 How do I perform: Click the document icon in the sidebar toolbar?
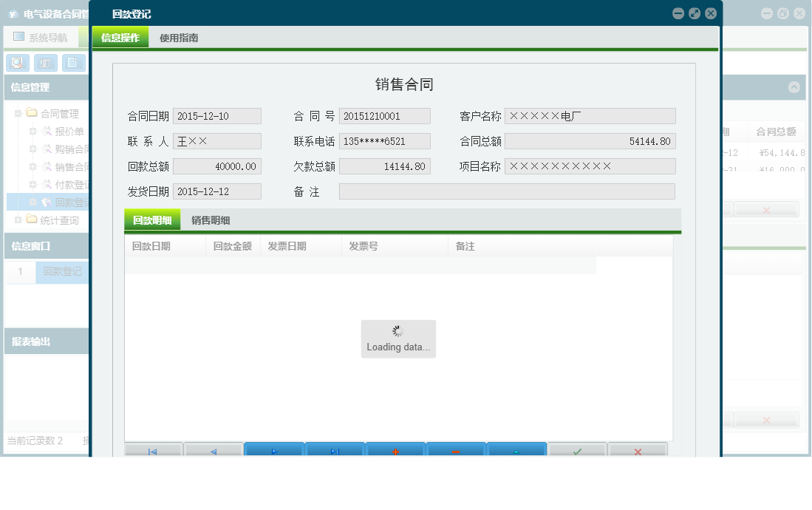[x=72, y=63]
